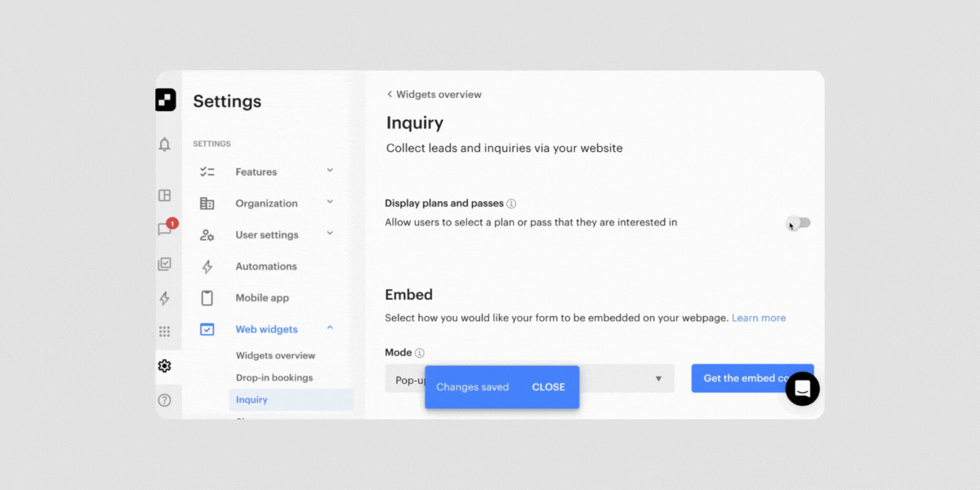
Task: Open Drop-in bookings submenu item
Action: (274, 377)
